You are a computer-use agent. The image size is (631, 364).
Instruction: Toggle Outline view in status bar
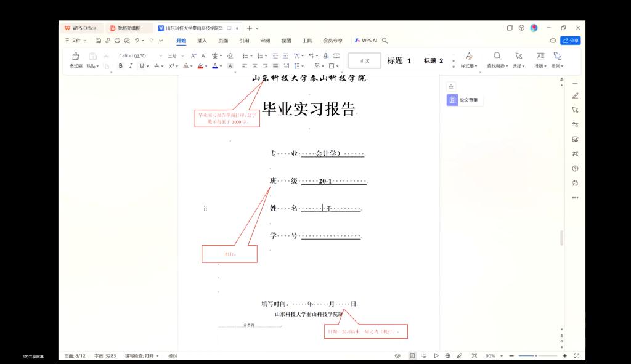pos(424,355)
